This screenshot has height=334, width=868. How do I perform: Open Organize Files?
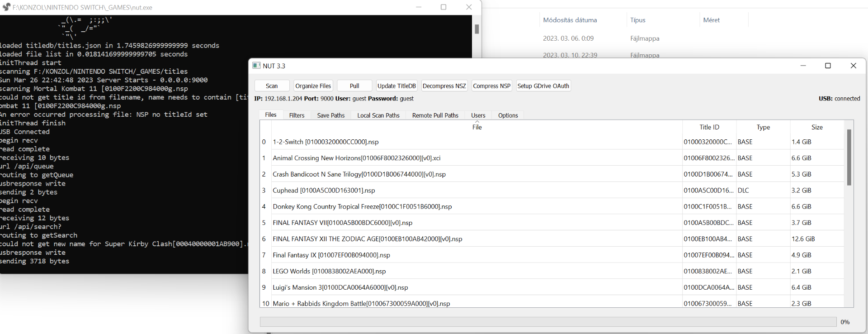(x=313, y=86)
